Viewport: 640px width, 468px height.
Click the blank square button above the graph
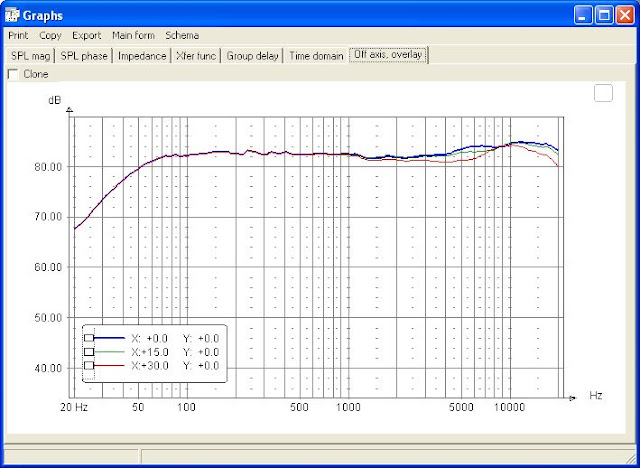point(603,93)
